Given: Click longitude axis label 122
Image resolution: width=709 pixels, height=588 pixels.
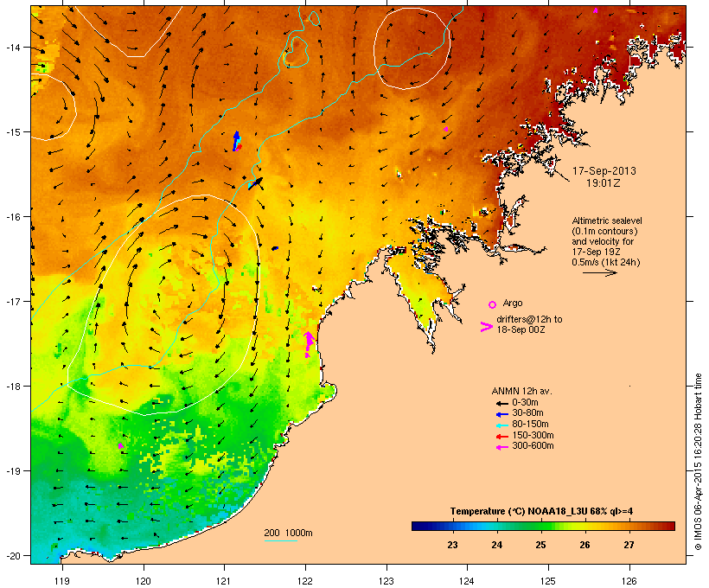Looking at the screenshot, I should (x=305, y=581).
